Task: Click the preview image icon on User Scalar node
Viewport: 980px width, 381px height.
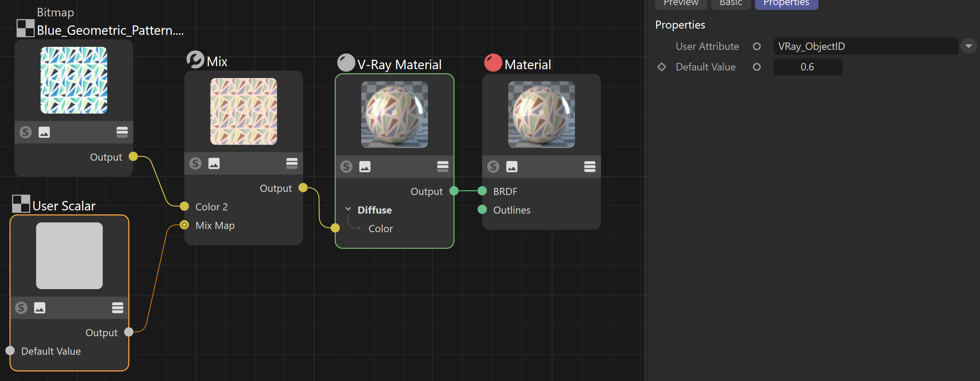Action: click(40, 307)
